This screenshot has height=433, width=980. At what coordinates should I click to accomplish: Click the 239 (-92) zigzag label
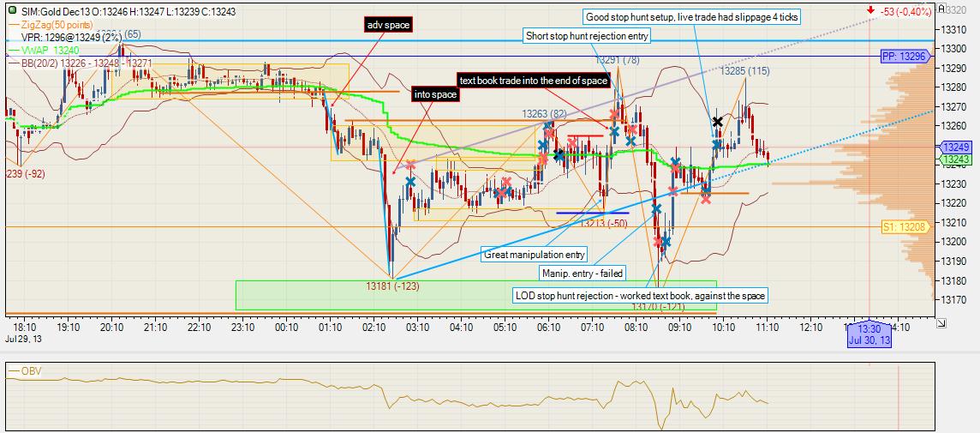(25, 174)
